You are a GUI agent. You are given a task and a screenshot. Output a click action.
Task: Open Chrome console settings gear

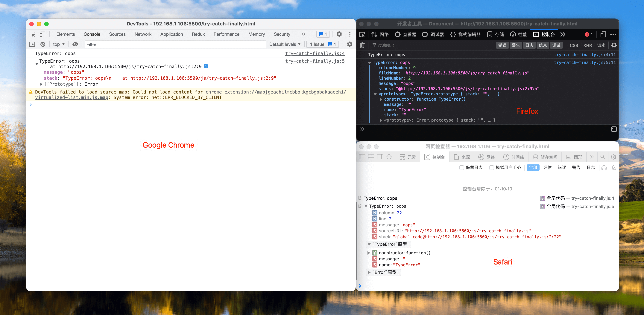coord(350,44)
